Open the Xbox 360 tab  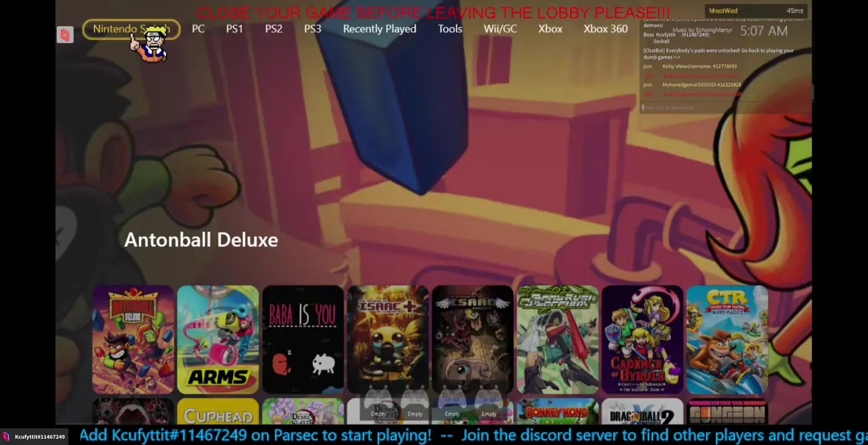pyautogui.click(x=605, y=29)
